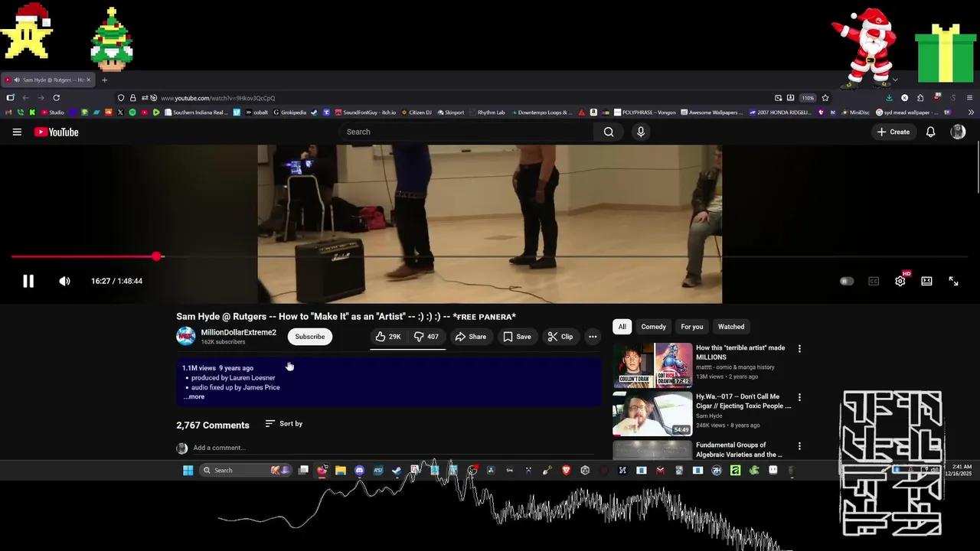980x551 pixels.
Task: Open the three-dot more actions menu
Action: coord(593,337)
